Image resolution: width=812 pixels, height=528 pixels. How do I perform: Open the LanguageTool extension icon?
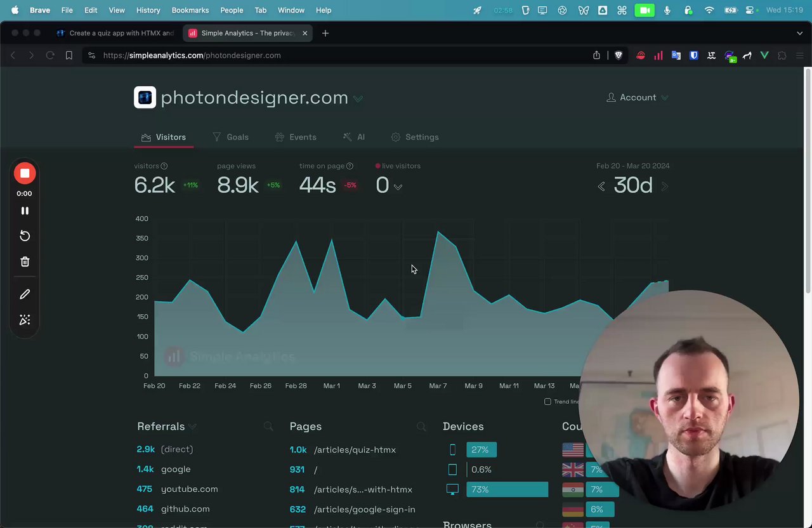712,55
